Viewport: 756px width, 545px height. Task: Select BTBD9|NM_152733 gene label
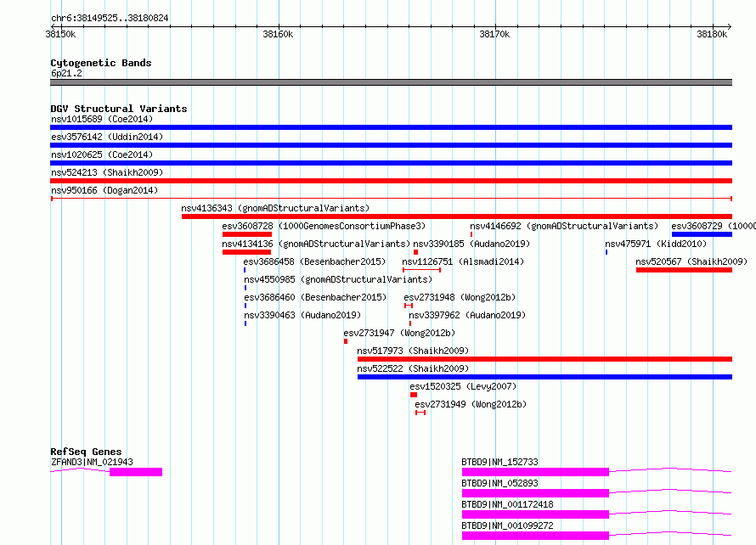point(499,462)
